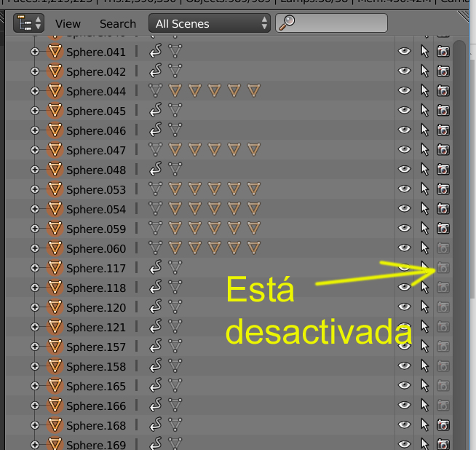Select the Sphere.165 object name
This screenshot has height=450, width=476.
click(x=96, y=386)
